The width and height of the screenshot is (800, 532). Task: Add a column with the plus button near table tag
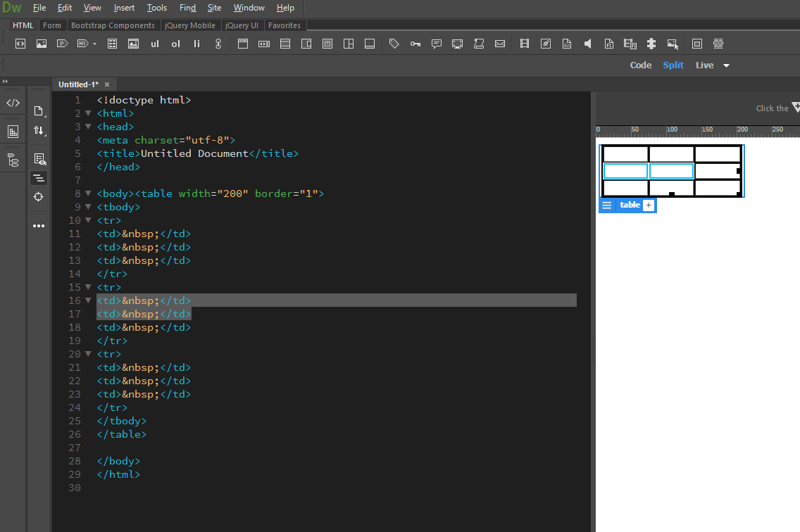(649, 205)
